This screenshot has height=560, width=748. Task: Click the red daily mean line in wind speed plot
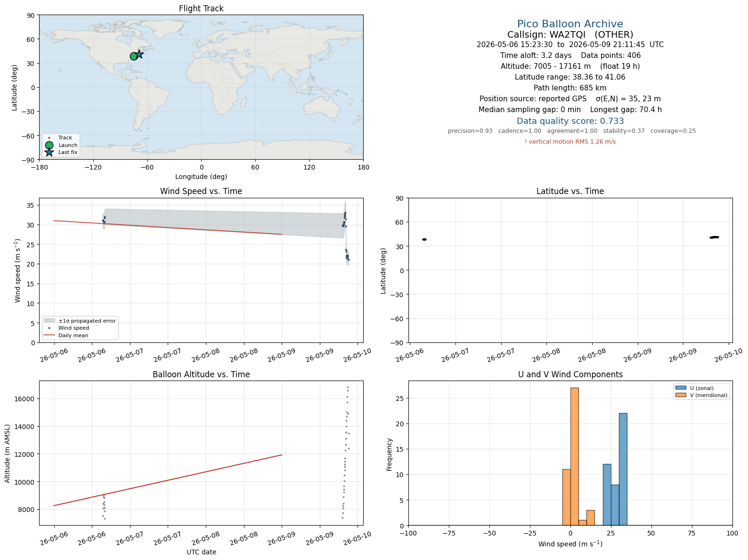click(168, 227)
